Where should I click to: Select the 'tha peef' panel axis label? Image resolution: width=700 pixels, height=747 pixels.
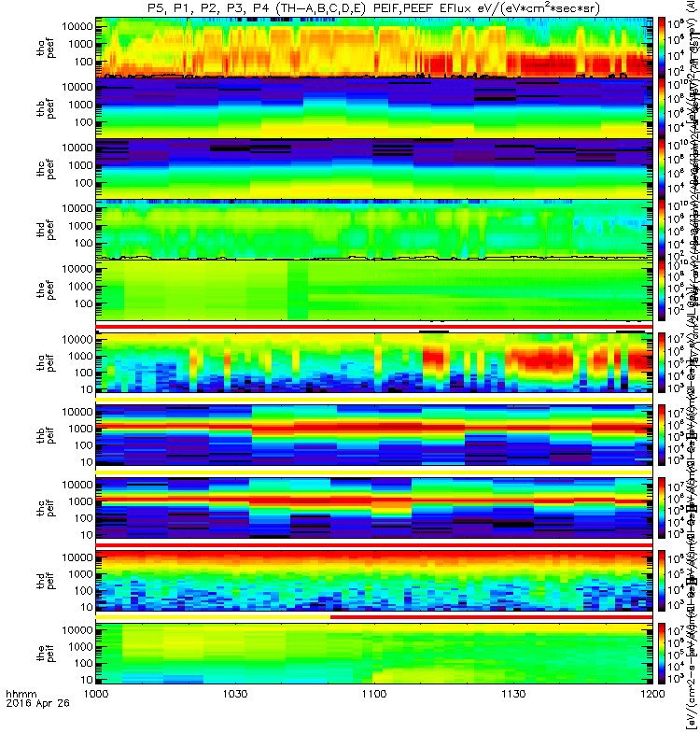point(46,49)
